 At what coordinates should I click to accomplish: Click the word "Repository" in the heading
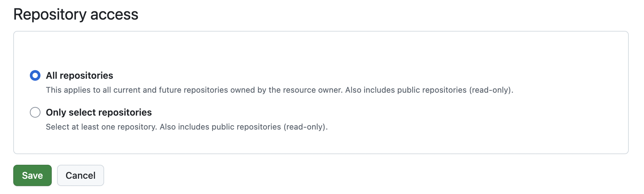coord(50,14)
